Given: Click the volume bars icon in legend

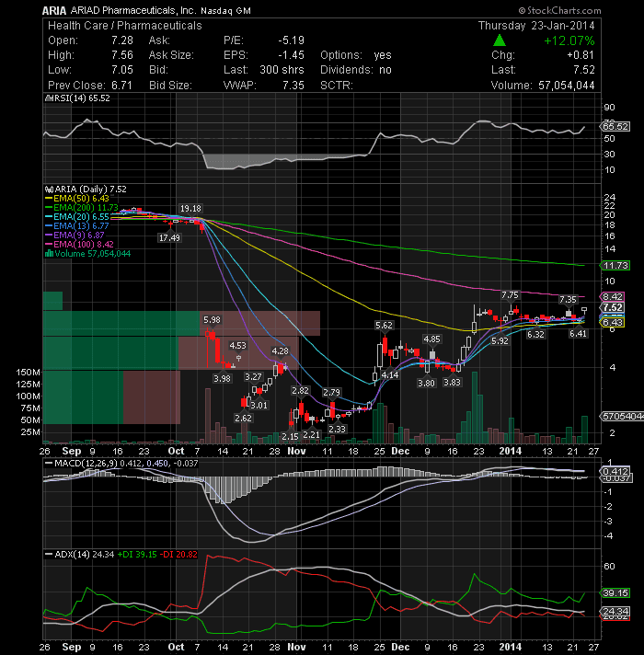Looking at the screenshot, I should [x=49, y=254].
